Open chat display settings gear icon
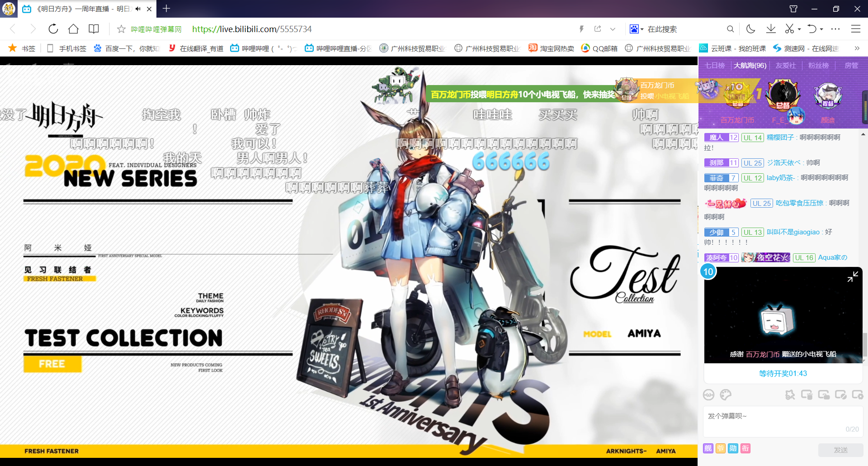Viewport: 868px width, 466px height. point(858,395)
